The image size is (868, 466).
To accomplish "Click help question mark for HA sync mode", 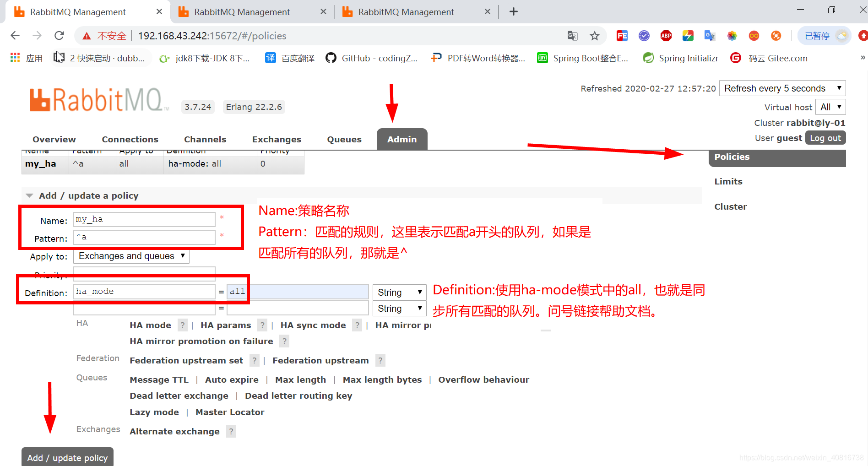I will [357, 325].
